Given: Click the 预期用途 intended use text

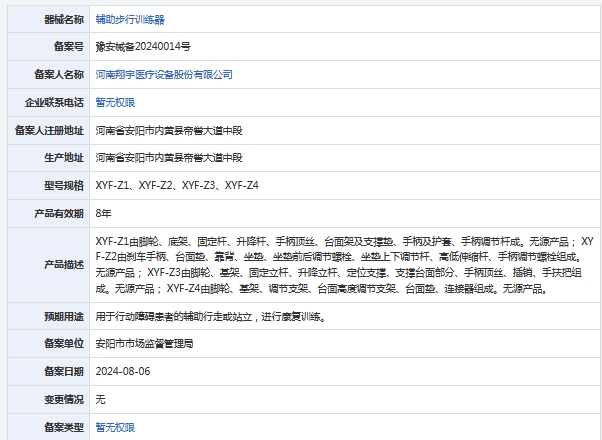Looking at the screenshot, I should pos(210,317).
